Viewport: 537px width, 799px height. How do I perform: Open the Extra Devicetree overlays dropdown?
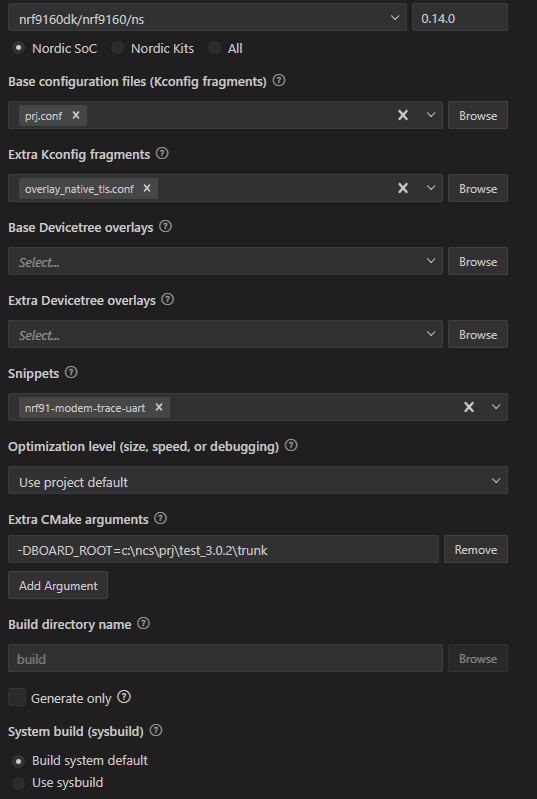[225, 334]
